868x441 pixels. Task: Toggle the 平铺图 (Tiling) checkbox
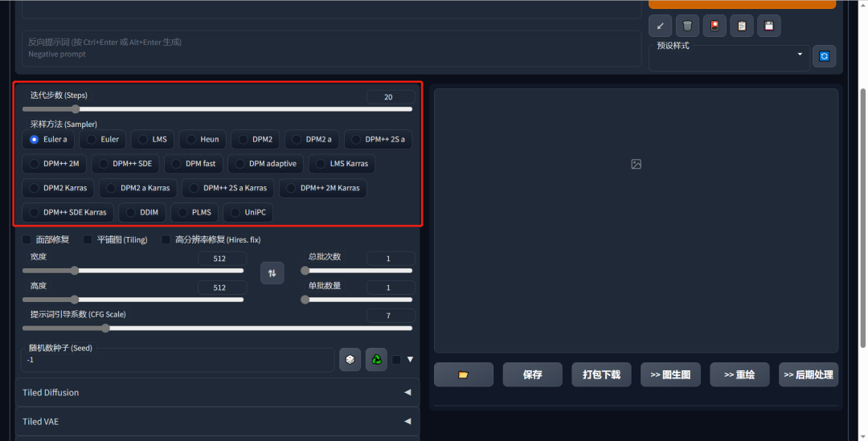[88, 239]
